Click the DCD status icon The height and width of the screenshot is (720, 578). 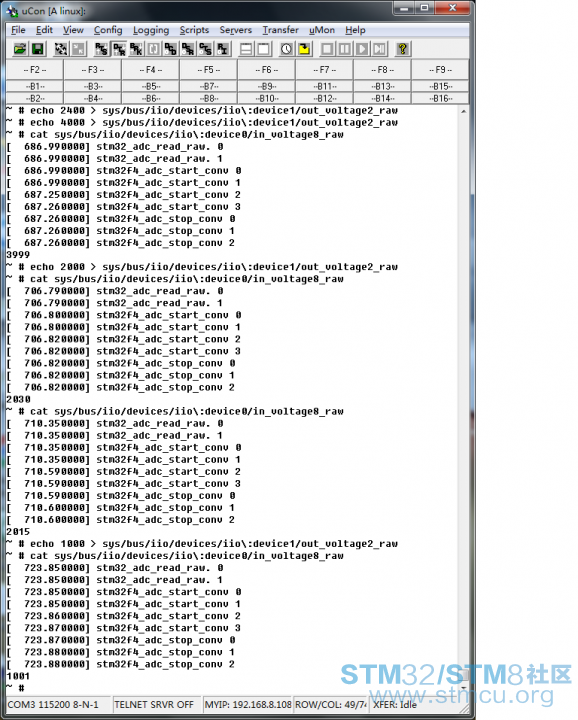coord(171,49)
